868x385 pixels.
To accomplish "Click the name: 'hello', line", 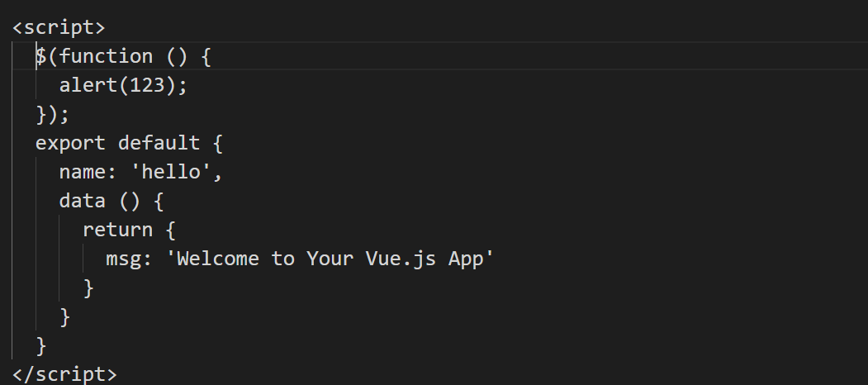I will pos(140,172).
